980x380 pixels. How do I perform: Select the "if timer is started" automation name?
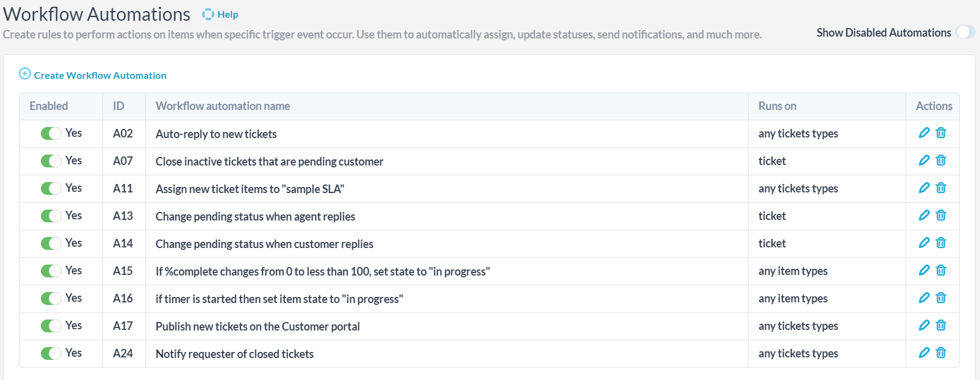tap(279, 299)
